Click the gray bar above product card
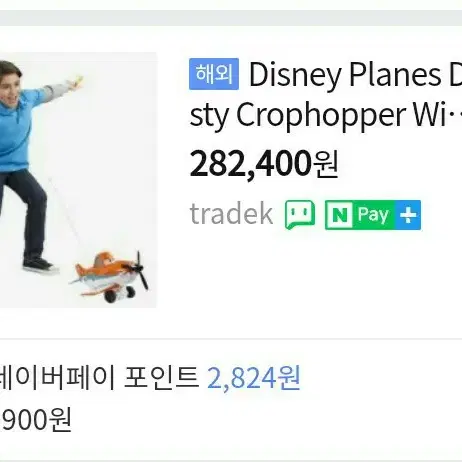The image size is (462, 462). pos(231,18)
